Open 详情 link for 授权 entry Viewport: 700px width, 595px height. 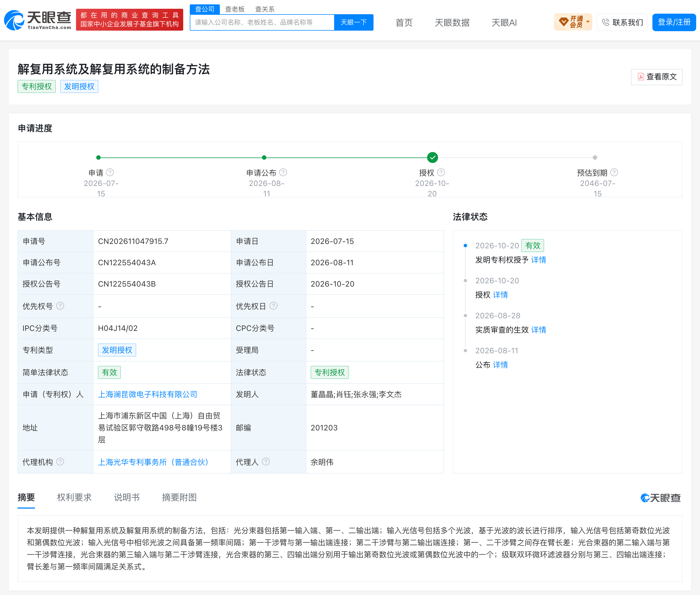[x=500, y=295]
